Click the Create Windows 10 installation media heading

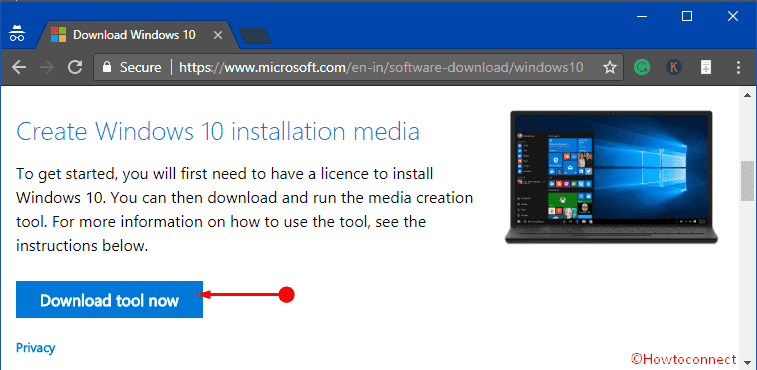click(x=218, y=131)
